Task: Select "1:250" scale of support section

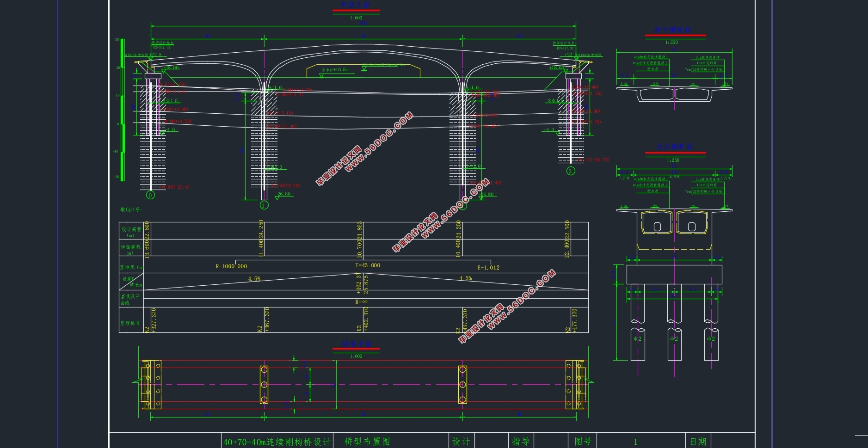Action: tap(673, 160)
